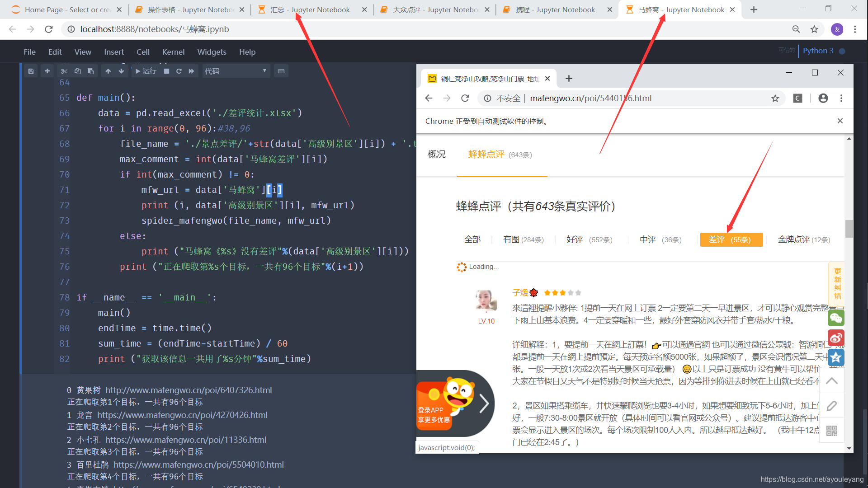Viewport: 868px width, 488px height.
Task: Bookmark the mafengwo page with the star
Action: [x=775, y=98]
